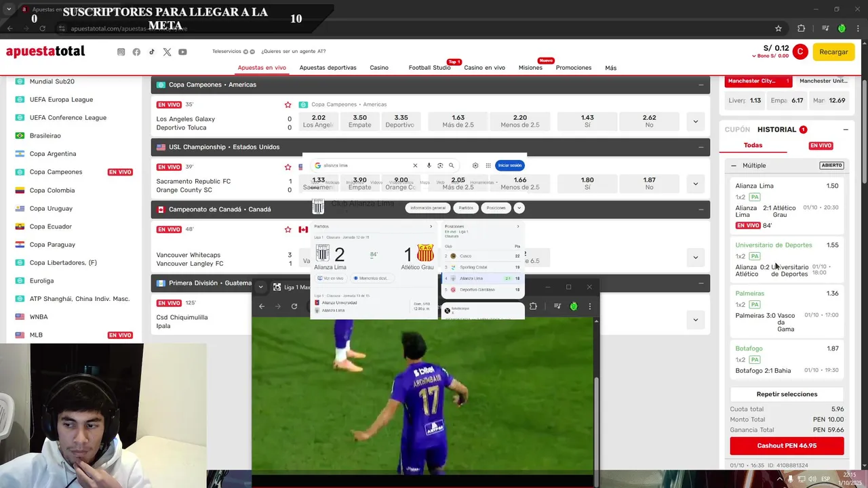Screen dimensions: 868x488
Task: Collapse the Campeonato de Canadá section
Action: click(701, 209)
